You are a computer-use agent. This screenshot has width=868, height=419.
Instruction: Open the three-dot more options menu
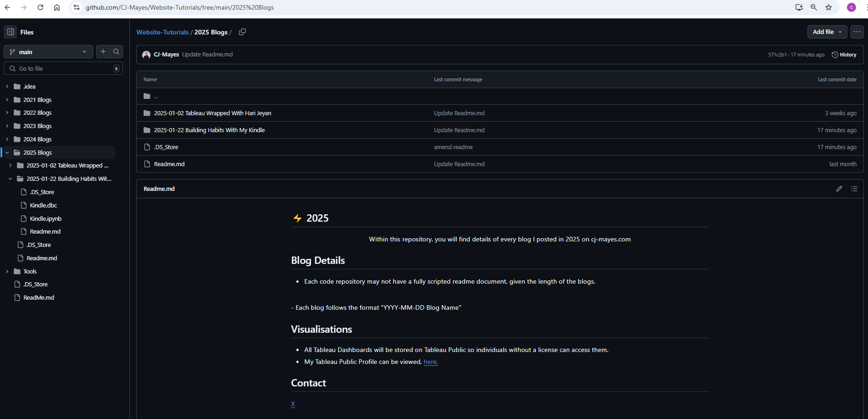pos(857,32)
